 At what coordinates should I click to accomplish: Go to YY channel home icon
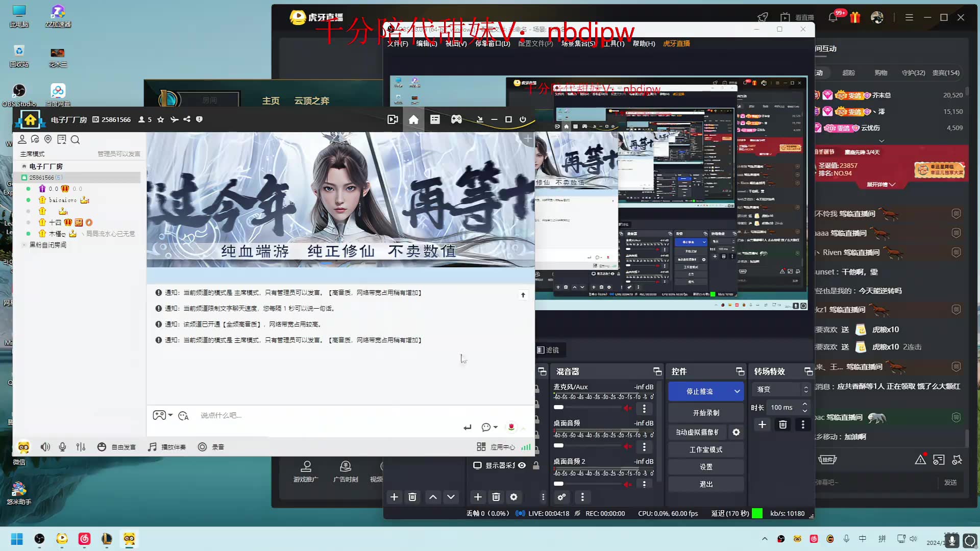pos(413,119)
